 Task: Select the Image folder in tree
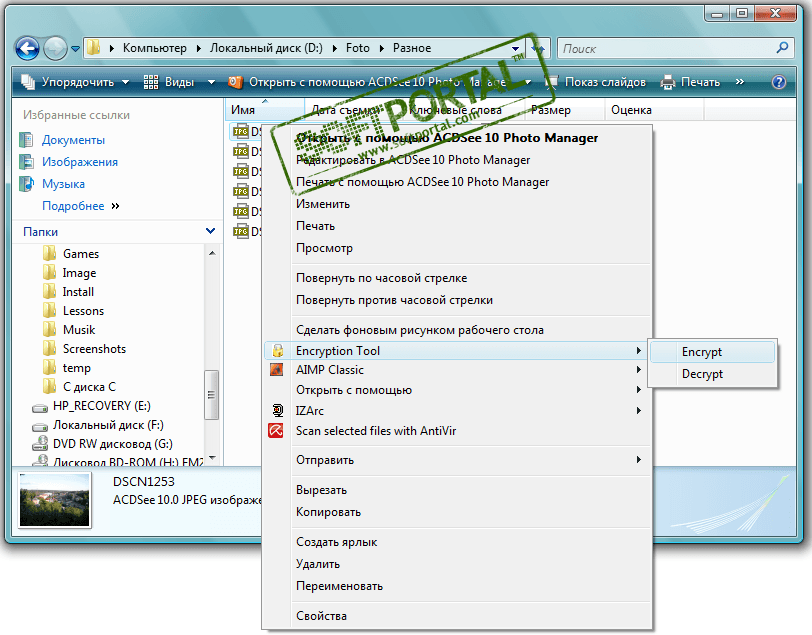pyautogui.click(x=79, y=273)
